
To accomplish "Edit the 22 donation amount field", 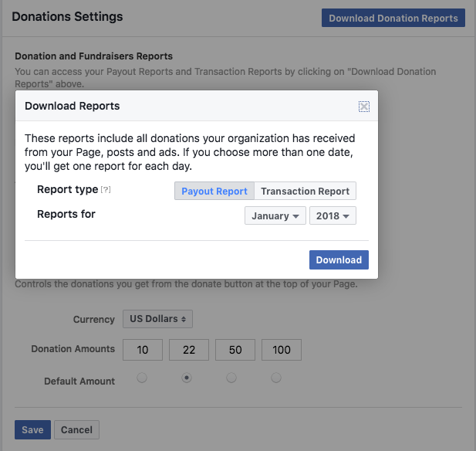I will (189, 350).
